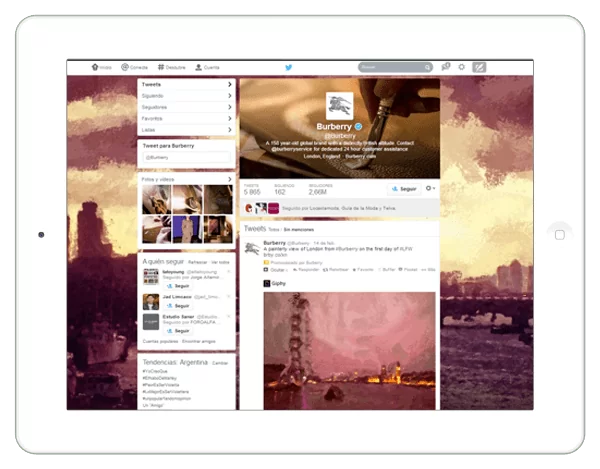Click Cuentas populares link
600x469 pixels.
click(160, 341)
